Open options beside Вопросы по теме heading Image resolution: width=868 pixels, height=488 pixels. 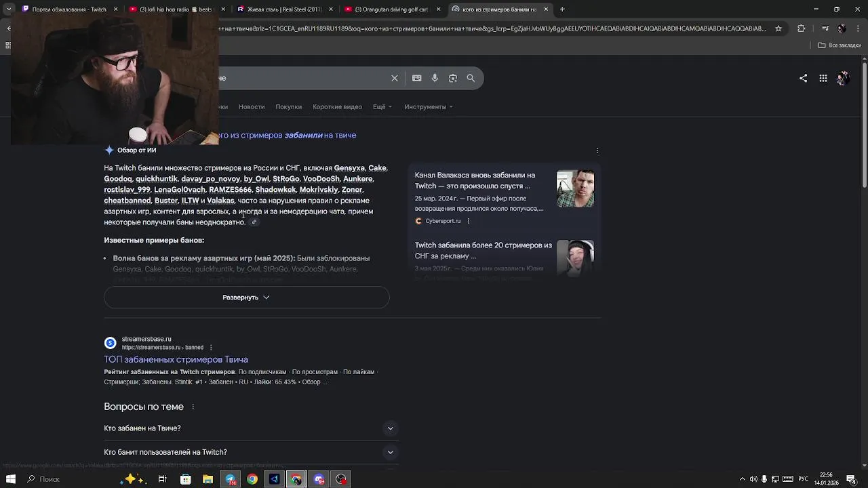click(x=193, y=407)
